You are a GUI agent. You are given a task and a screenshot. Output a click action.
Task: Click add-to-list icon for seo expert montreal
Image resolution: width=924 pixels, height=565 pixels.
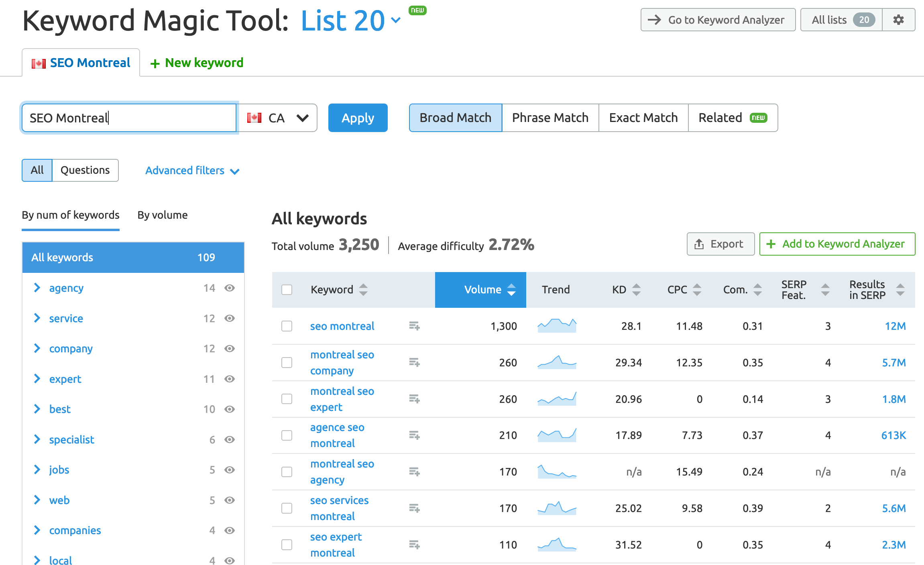pyautogui.click(x=414, y=545)
